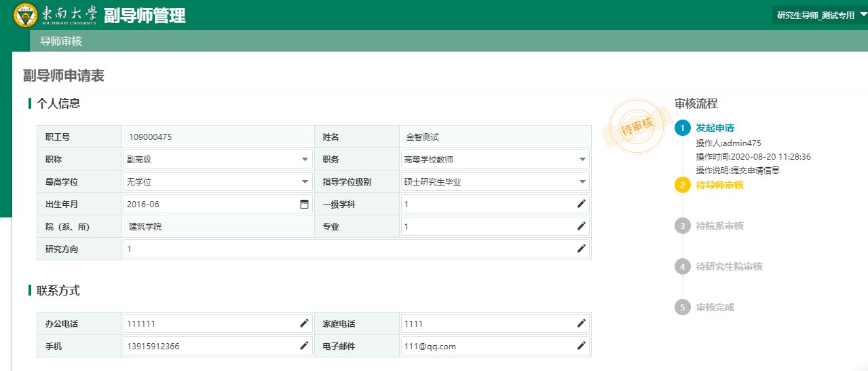Click edit pencil in 研究方向 field
This screenshot has height=371, width=868.
581,249
